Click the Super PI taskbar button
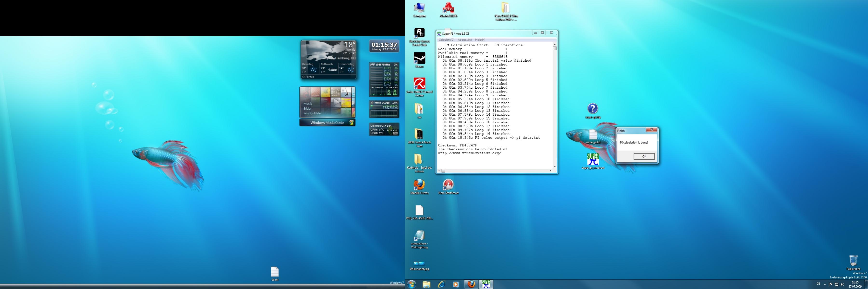 click(x=486, y=284)
